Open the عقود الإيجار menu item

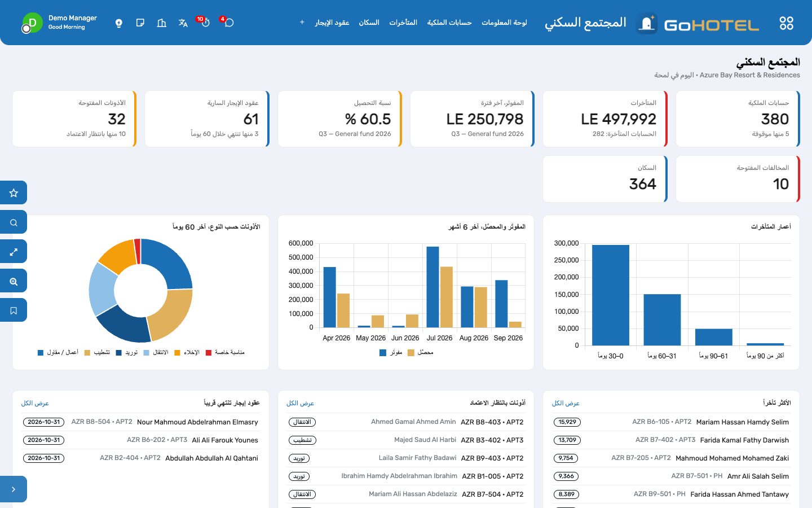[x=332, y=23]
